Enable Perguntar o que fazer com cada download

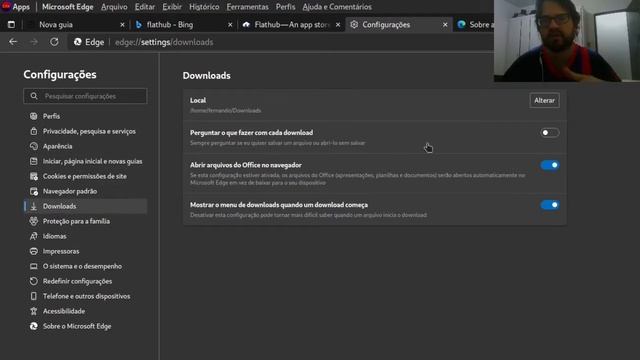(x=549, y=133)
